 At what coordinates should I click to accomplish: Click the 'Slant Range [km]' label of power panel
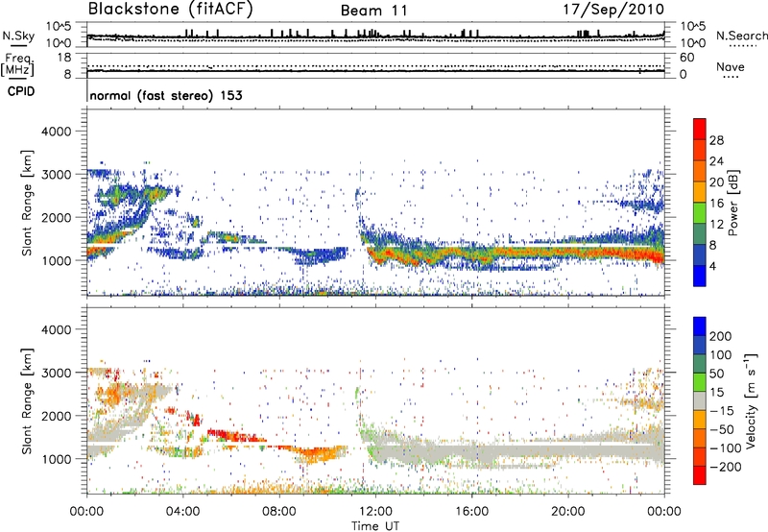click(27, 203)
